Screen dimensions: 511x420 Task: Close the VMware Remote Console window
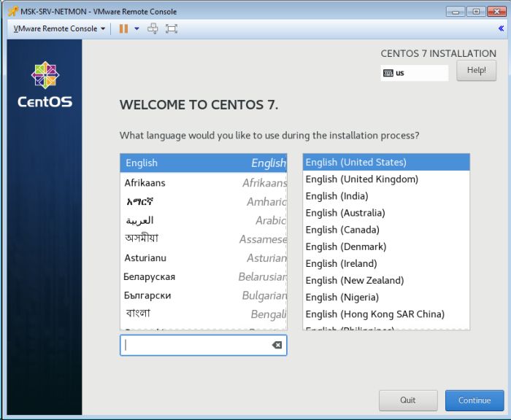click(496, 12)
